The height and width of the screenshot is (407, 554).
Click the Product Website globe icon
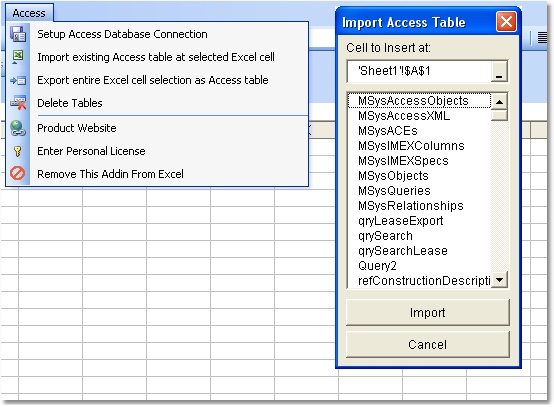18,128
